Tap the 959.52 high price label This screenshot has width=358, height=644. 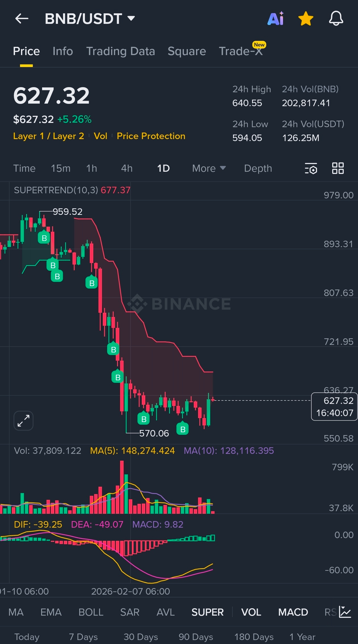tap(67, 211)
